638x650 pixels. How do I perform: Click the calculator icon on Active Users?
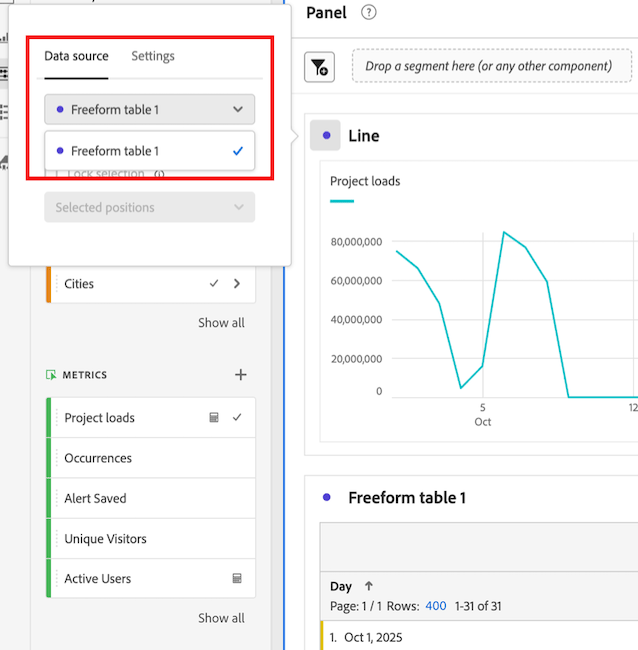[237, 578]
